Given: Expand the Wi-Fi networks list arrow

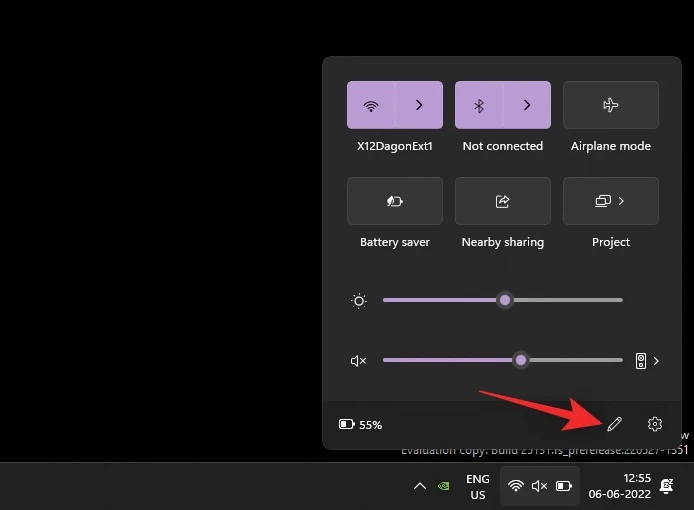Looking at the screenshot, I should tap(419, 105).
